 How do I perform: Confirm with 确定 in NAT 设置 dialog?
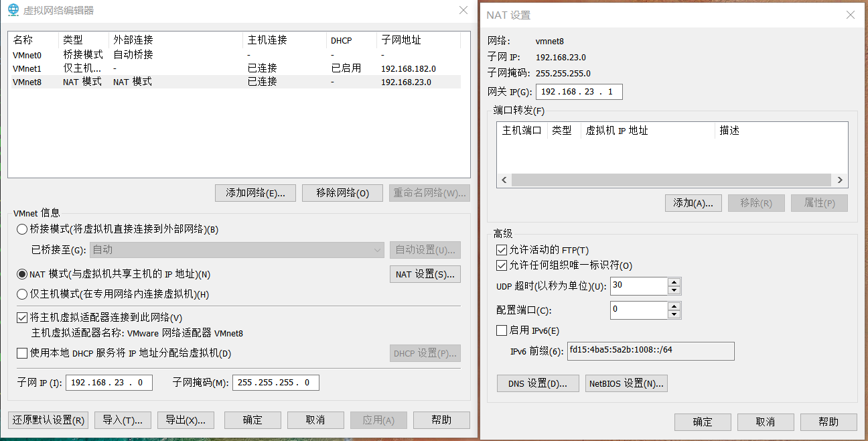(x=703, y=422)
